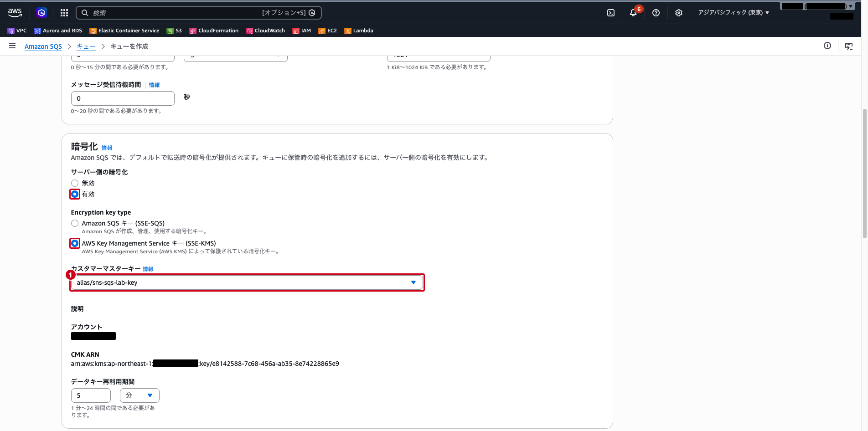Open Lambda service shortcut

coord(359,31)
